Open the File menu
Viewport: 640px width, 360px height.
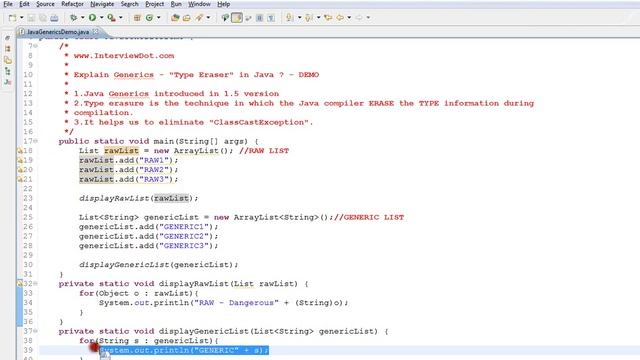click(x=8, y=4)
